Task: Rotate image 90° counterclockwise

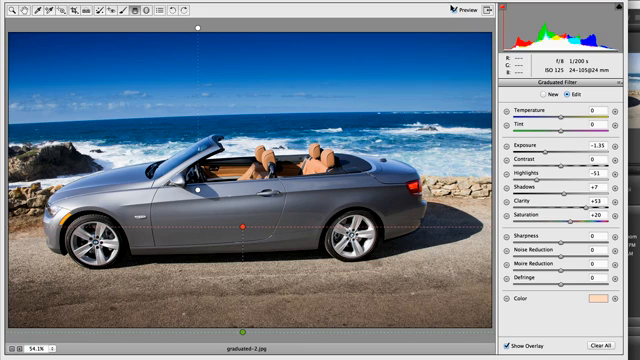Action: tap(173, 10)
